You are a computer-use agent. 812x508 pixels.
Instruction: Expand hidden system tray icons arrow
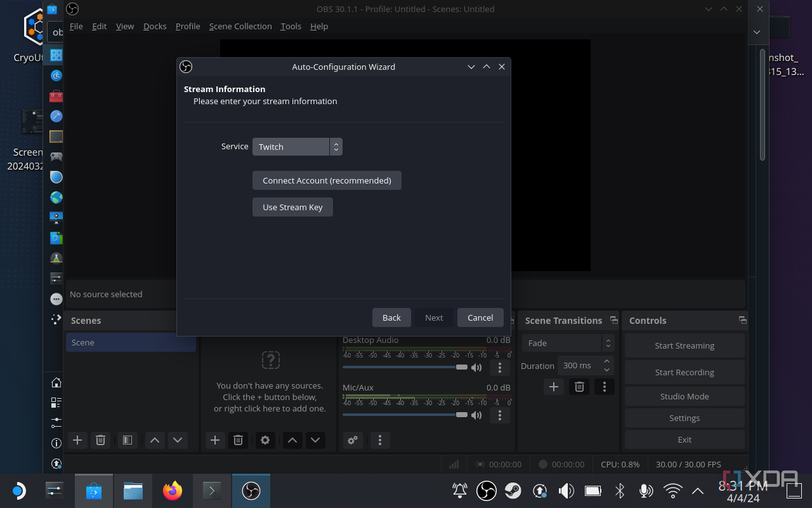pyautogui.click(x=698, y=491)
